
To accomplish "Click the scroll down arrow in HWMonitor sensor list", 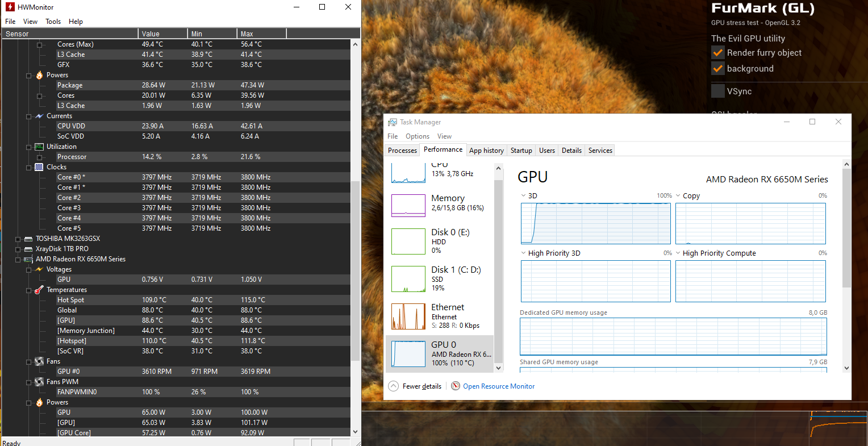I will (356, 432).
